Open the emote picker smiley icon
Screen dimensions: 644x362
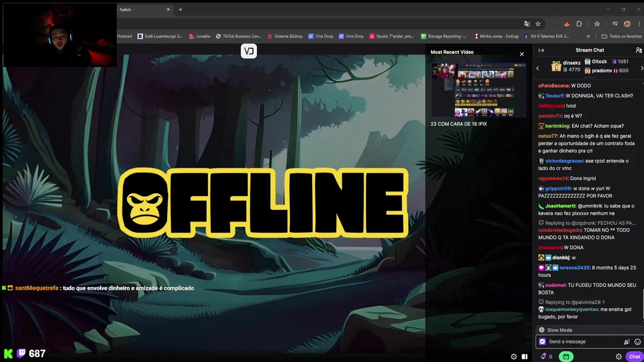(637, 342)
